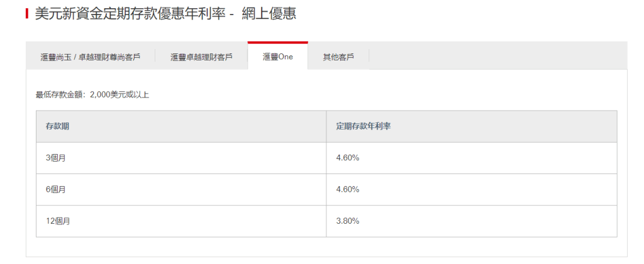Select the 12個月 deposit period cell
Screen dimensions: 644x264
pyautogui.click(x=58, y=221)
